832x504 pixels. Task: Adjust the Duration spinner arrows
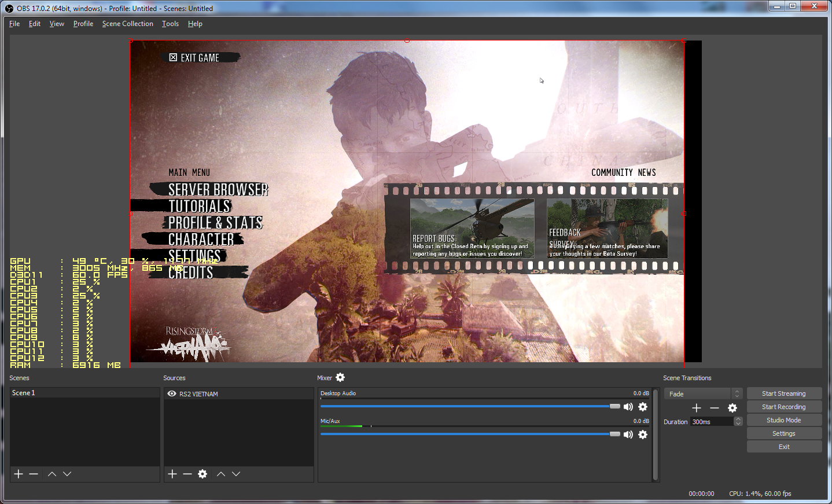coord(738,421)
